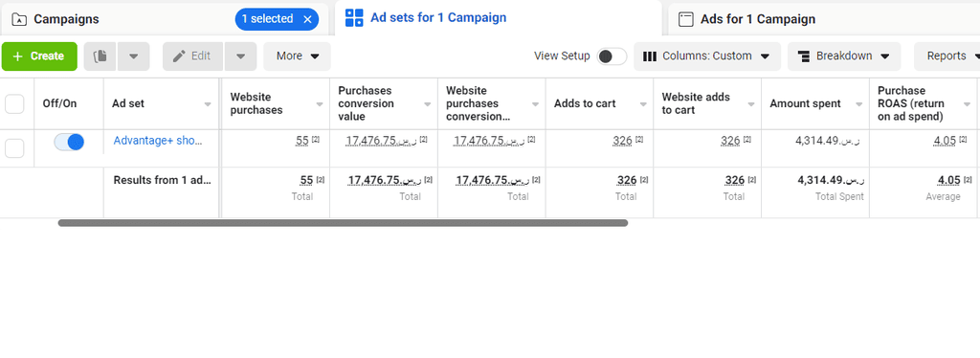Open the More menu

[297, 56]
